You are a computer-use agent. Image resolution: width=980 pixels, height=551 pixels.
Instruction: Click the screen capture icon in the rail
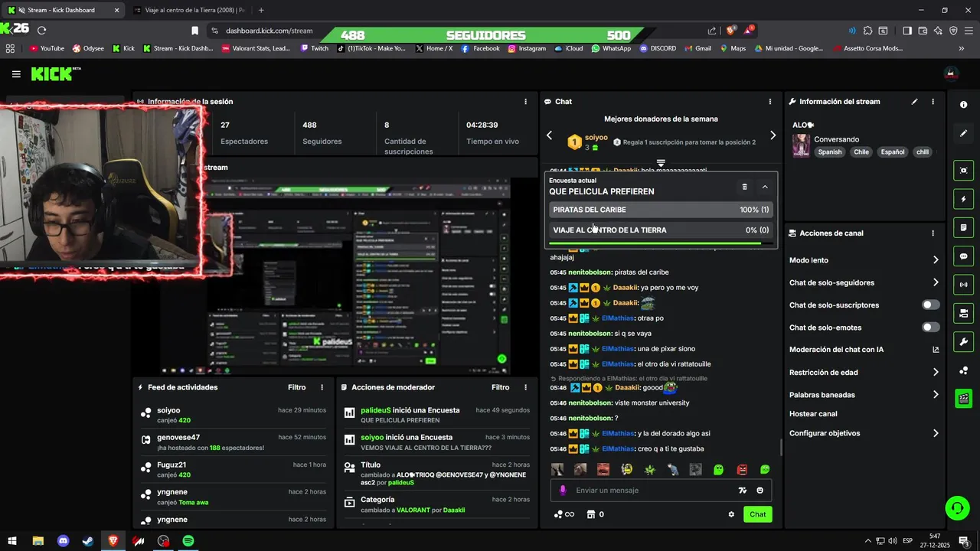click(963, 171)
